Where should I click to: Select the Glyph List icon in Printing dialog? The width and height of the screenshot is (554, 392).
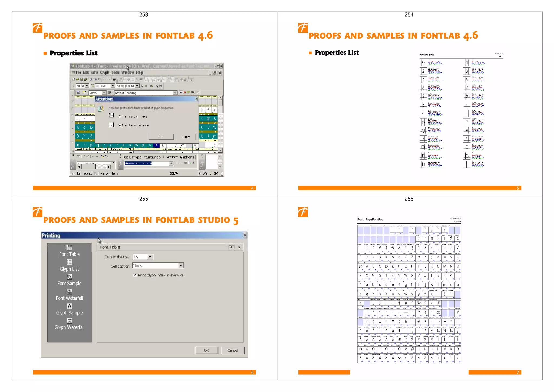coord(69,262)
